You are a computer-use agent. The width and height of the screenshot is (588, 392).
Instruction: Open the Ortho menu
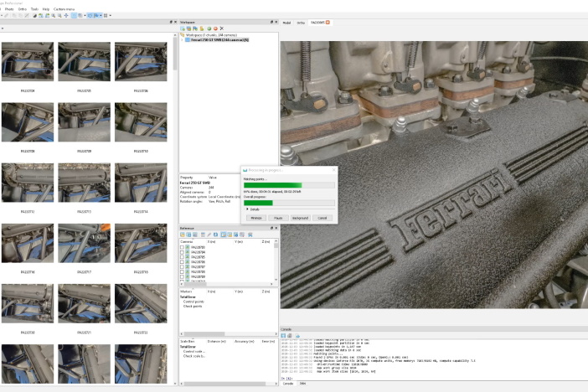click(23, 9)
